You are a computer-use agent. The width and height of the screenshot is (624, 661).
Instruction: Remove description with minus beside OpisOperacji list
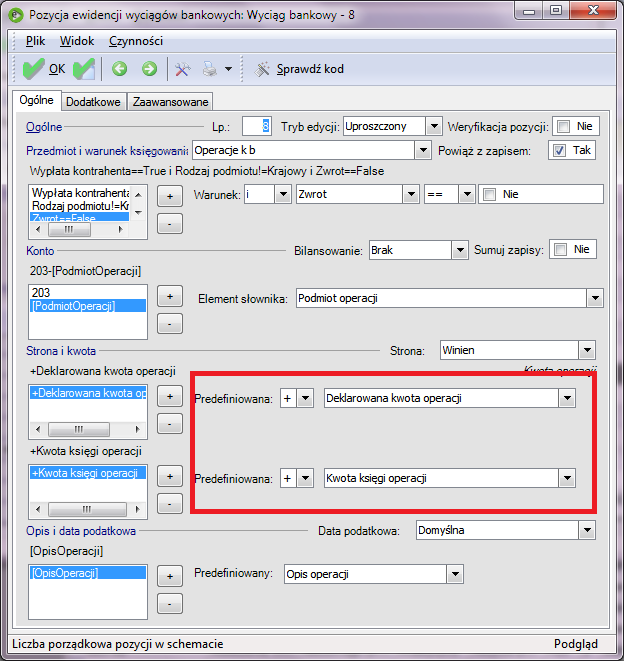(x=170, y=604)
